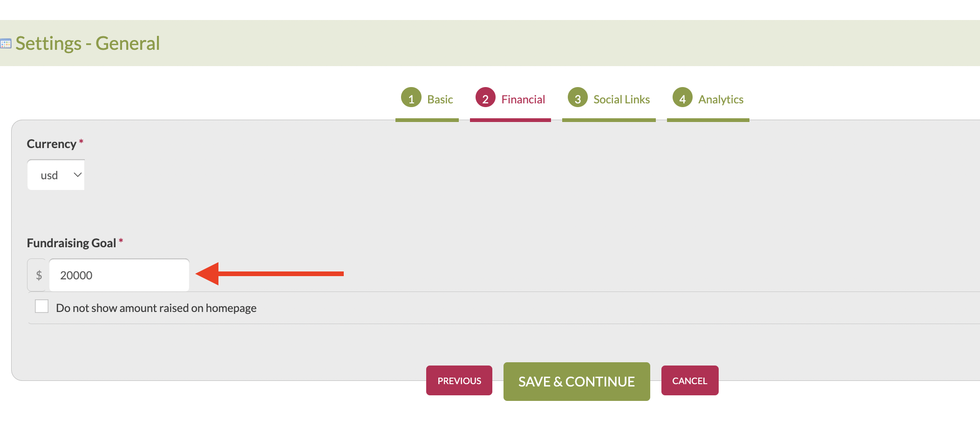This screenshot has height=447, width=980.
Task: Click the step 2 circle icon
Action: [x=485, y=98]
